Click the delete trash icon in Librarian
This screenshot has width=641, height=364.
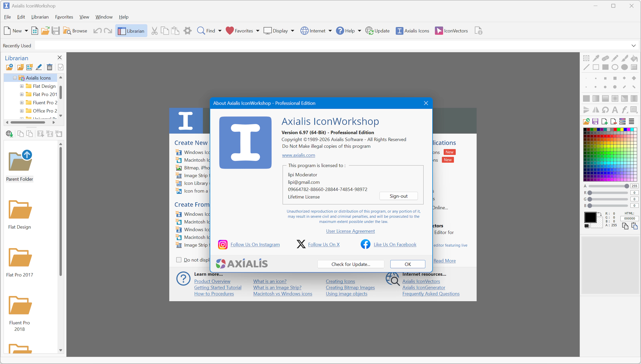pos(49,67)
